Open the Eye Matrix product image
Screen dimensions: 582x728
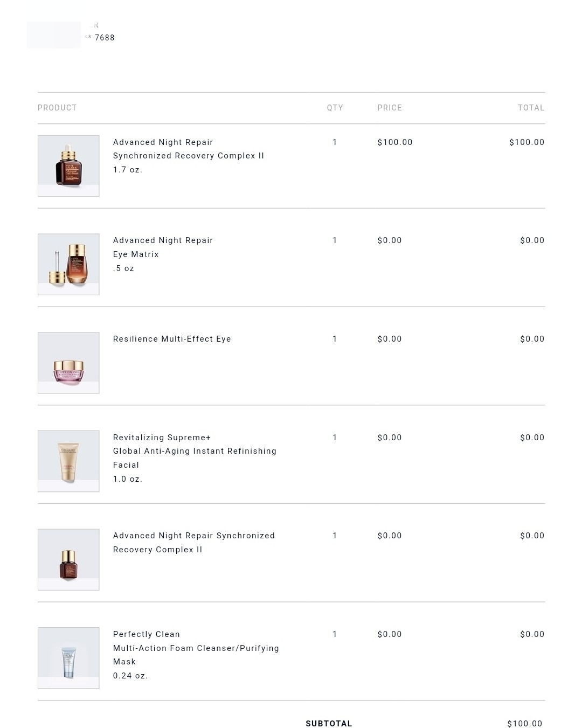tap(68, 264)
